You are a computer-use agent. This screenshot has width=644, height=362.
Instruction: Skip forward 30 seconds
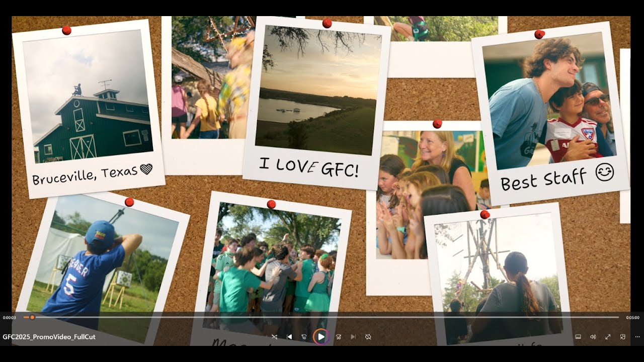click(x=338, y=337)
